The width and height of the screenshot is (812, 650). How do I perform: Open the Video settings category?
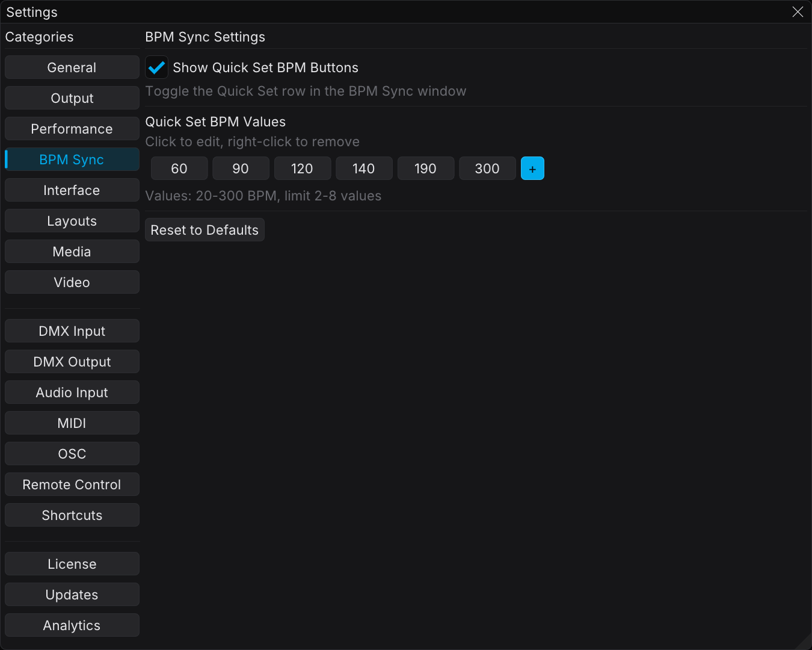[x=72, y=282]
